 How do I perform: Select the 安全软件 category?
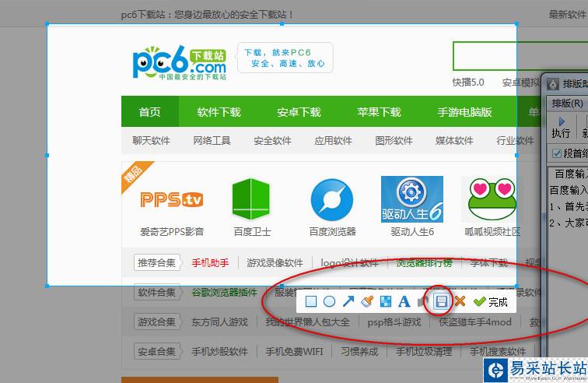[273, 141]
